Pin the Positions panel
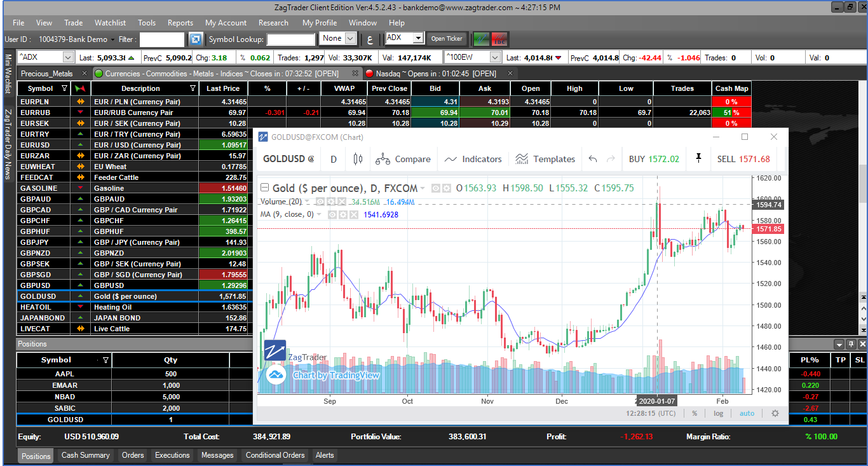Viewport: 868px width, 466px height. pyautogui.click(x=851, y=344)
